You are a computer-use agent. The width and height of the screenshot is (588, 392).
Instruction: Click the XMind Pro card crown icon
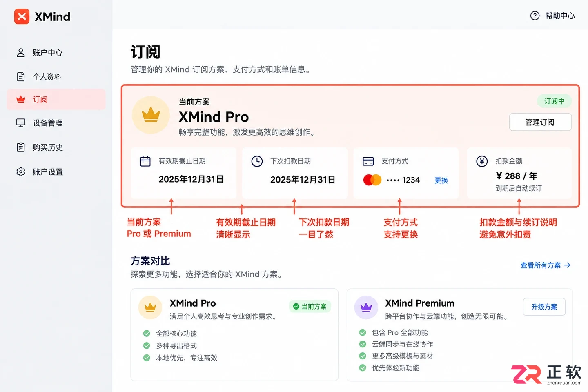point(150,307)
